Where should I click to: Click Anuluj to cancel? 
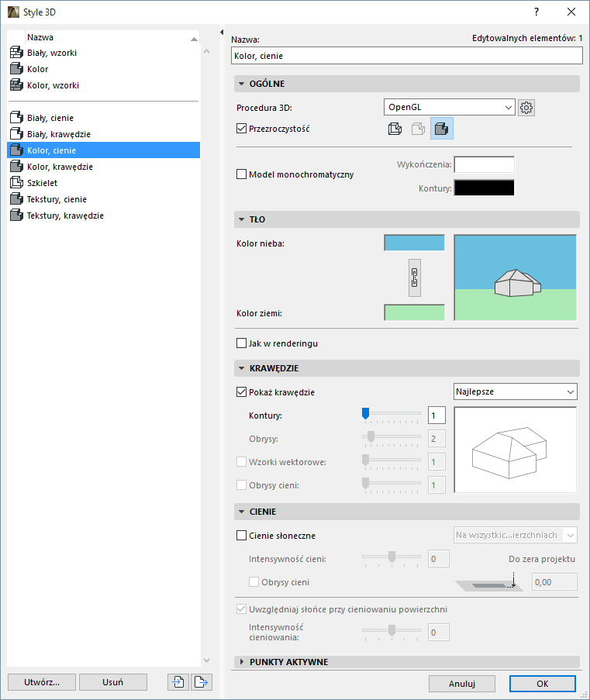tap(462, 684)
